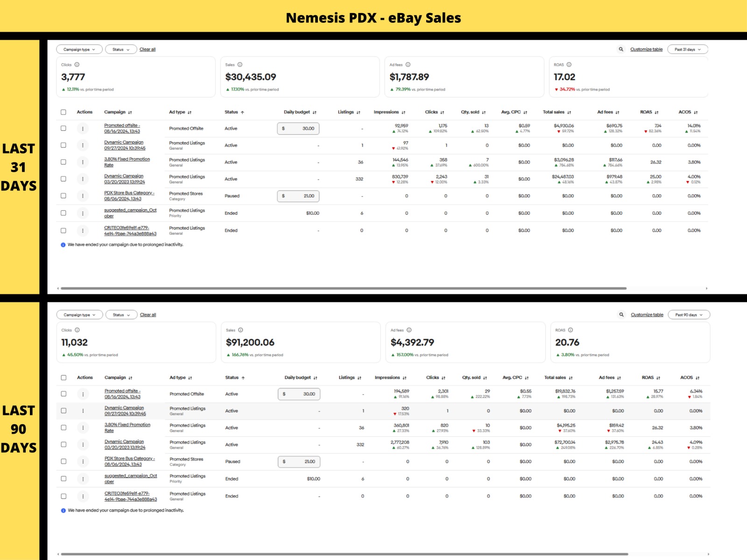Open Status filter dropdown in 90-day panel
This screenshot has width=747, height=560.
click(x=121, y=315)
